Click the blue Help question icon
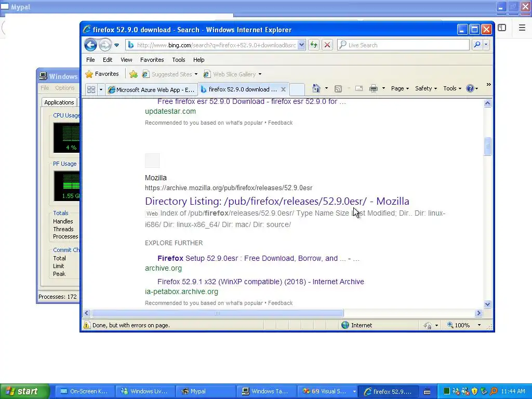The width and height of the screenshot is (532, 399). [x=470, y=88]
